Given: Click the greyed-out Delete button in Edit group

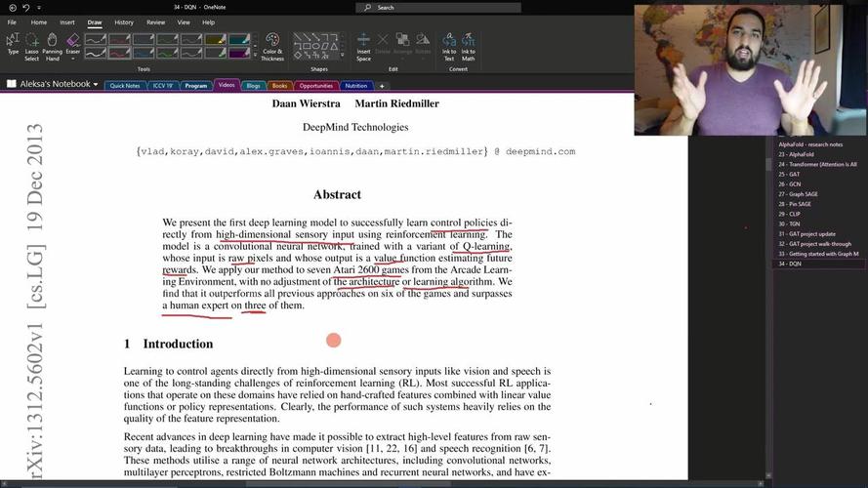Looking at the screenshot, I should (383, 44).
